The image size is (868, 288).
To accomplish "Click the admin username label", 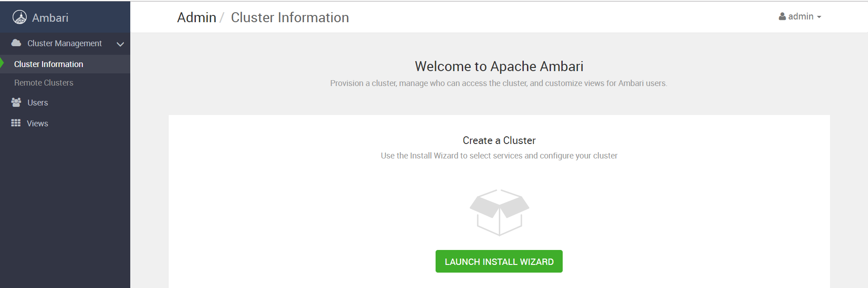I will tap(801, 17).
